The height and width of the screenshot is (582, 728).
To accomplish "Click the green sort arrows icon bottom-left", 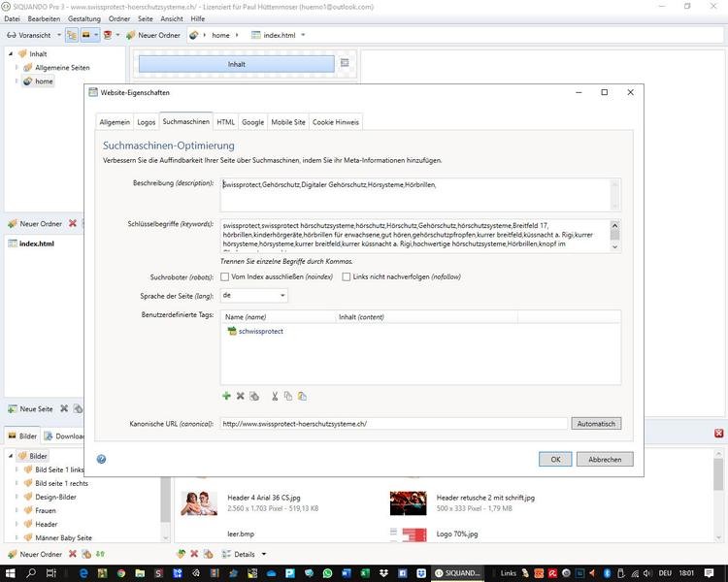I will 100,554.
